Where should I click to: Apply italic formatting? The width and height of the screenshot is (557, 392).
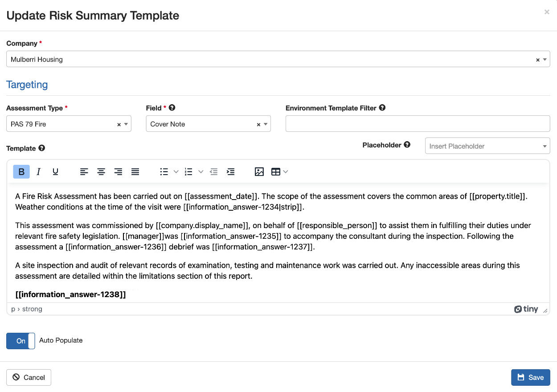(38, 172)
